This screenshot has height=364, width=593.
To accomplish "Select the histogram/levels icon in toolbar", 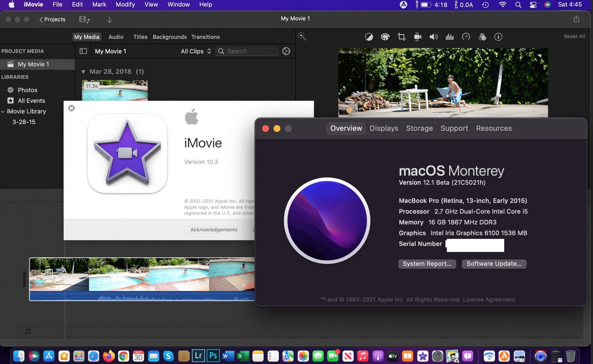I will point(450,37).
